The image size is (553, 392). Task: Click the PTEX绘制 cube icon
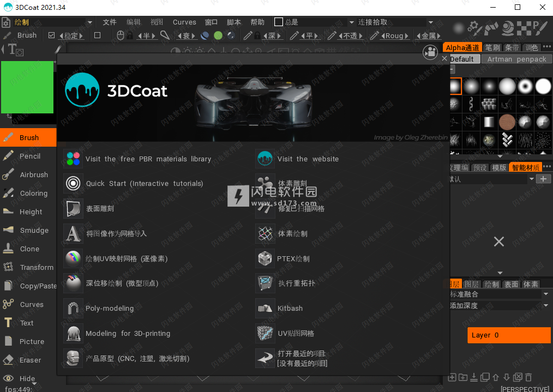pos(265,258)
